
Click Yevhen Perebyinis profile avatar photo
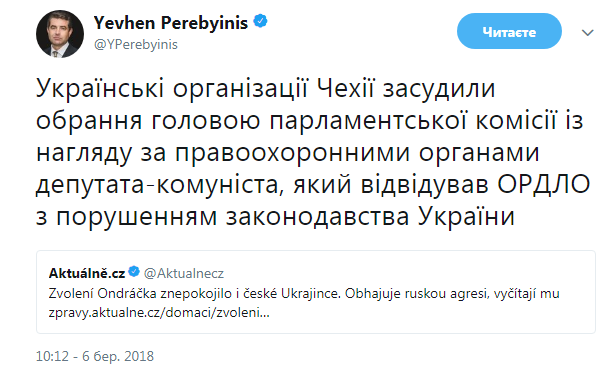pos(60,34)
